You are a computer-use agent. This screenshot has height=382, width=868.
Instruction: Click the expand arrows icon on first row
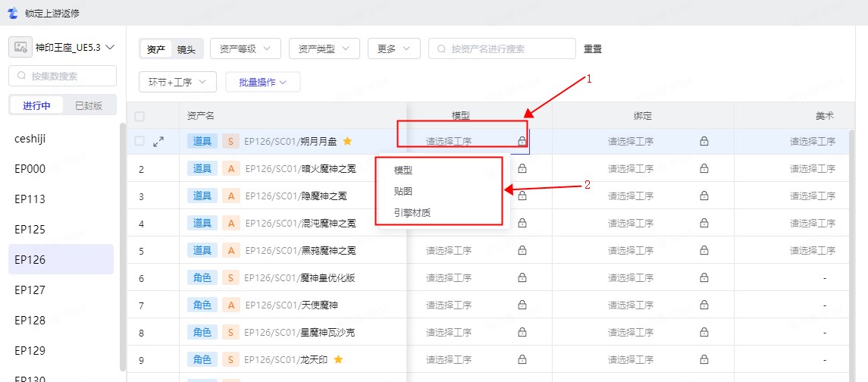[158, 141]
